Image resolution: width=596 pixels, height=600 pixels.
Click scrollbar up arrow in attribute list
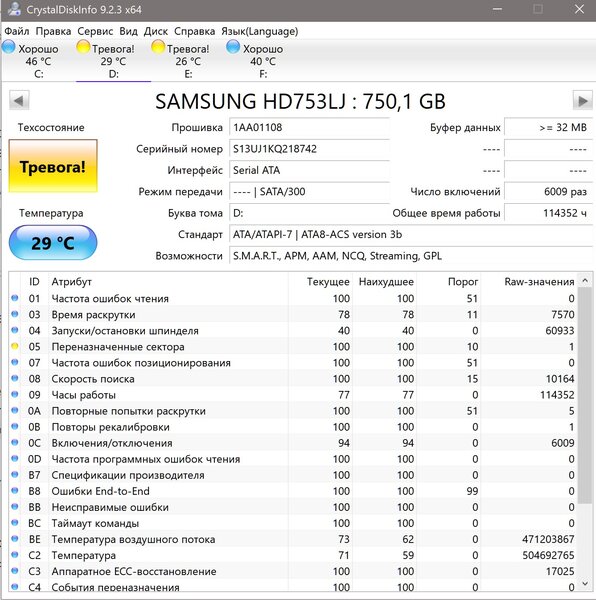point(585,281)
